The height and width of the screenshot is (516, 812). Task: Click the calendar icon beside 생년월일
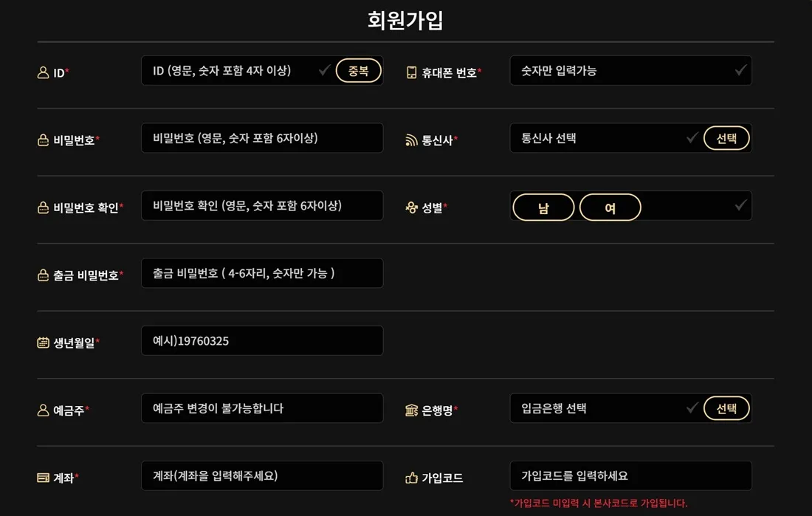[x=43, y=343]
